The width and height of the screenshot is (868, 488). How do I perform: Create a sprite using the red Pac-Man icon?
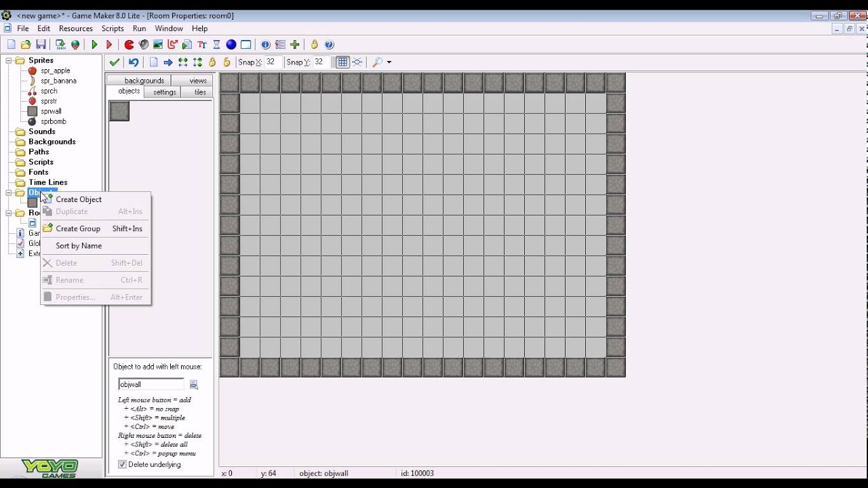pyautogui.click(x=129, y=45)
